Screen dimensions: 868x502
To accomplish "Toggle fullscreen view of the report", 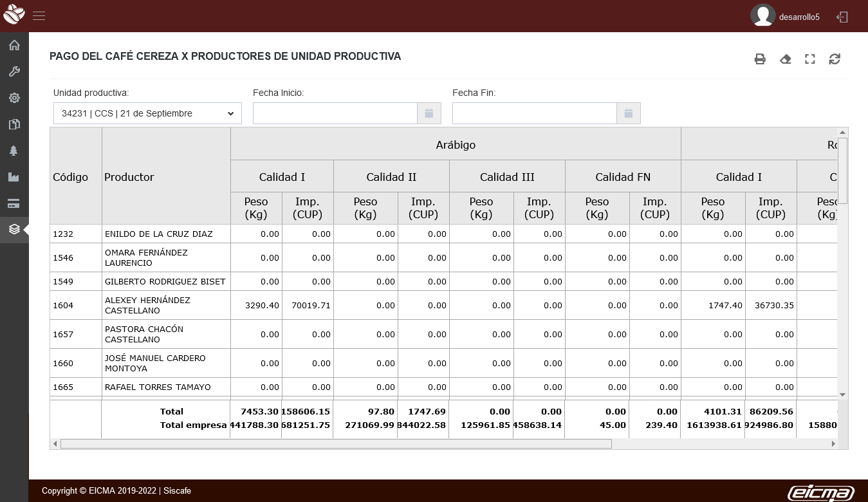I will pos(810,59).
